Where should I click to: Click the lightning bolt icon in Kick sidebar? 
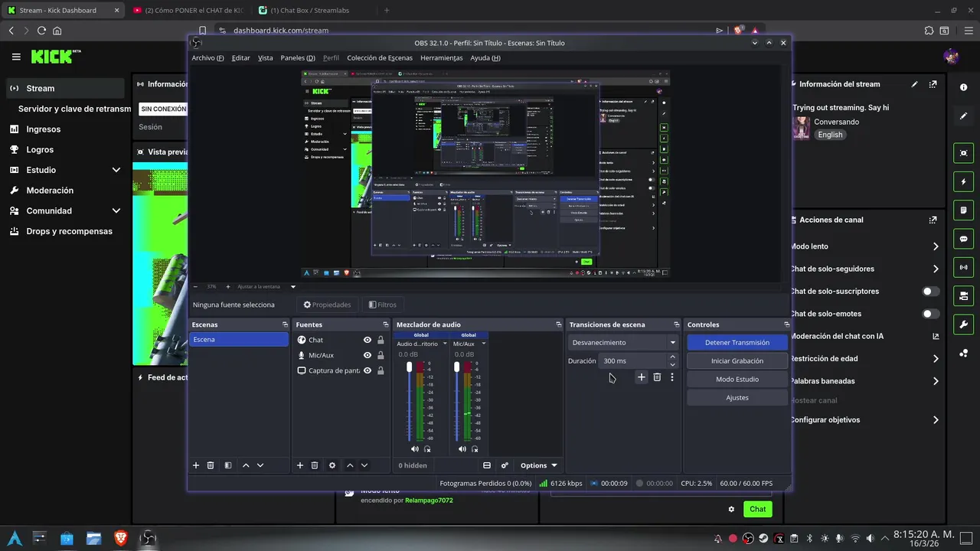coord(963,182)
